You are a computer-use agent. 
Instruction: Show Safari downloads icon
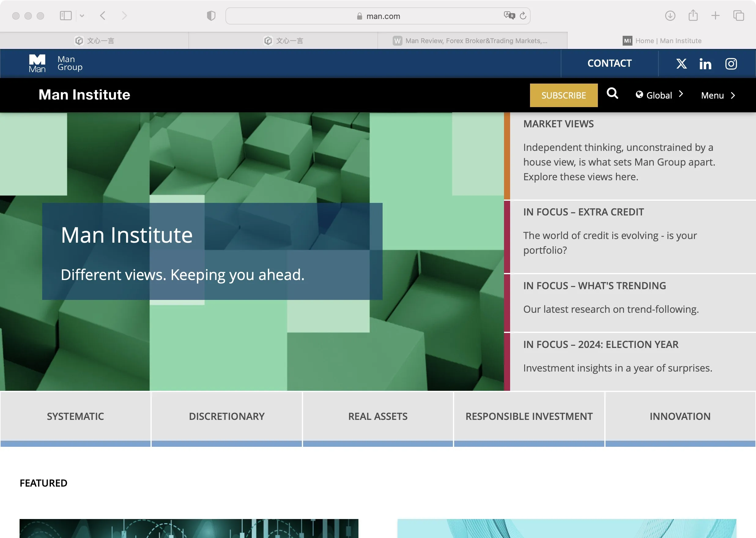[670, 16]
